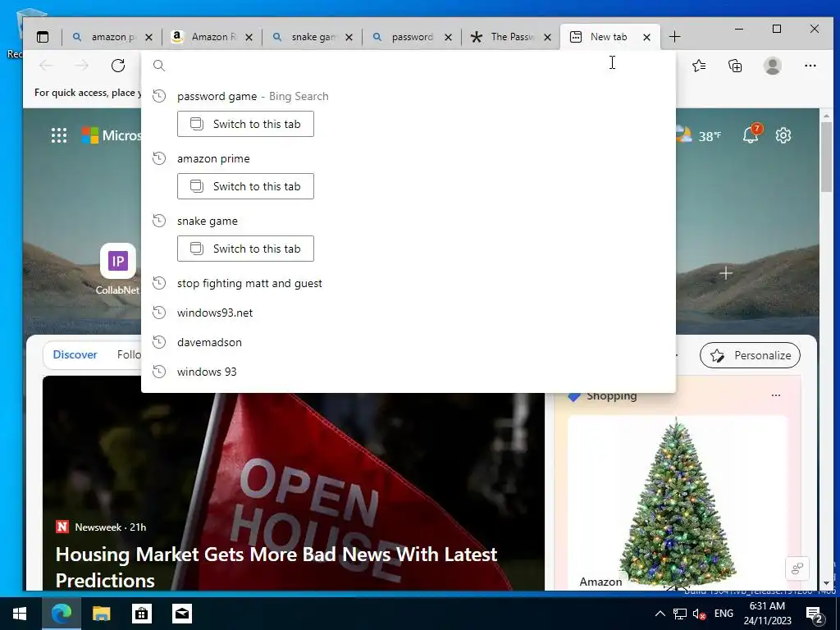
Task: Open the taskbar clock and date
Action: [x=767, y=614]
